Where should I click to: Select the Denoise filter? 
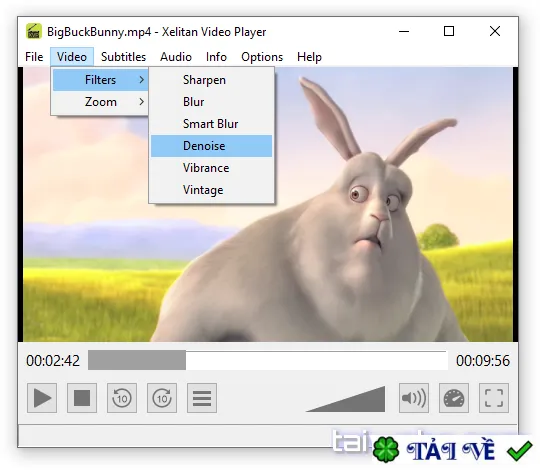[211, 146]
